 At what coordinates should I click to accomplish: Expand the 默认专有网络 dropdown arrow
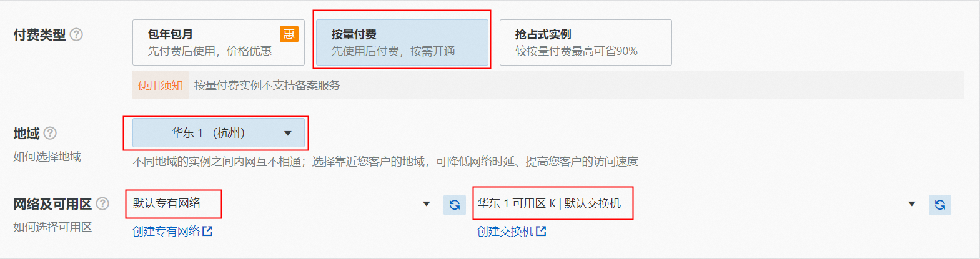coord(427,203)
